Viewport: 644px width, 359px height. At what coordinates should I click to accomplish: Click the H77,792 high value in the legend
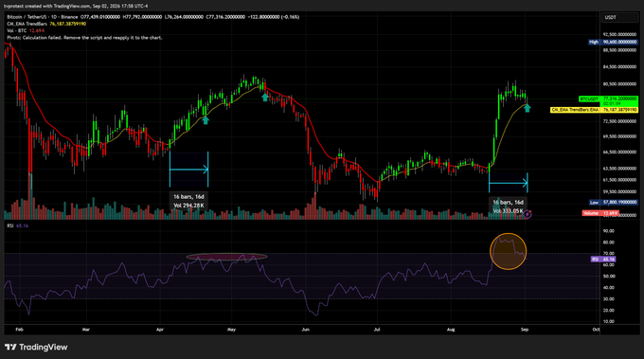click(142, 17)
